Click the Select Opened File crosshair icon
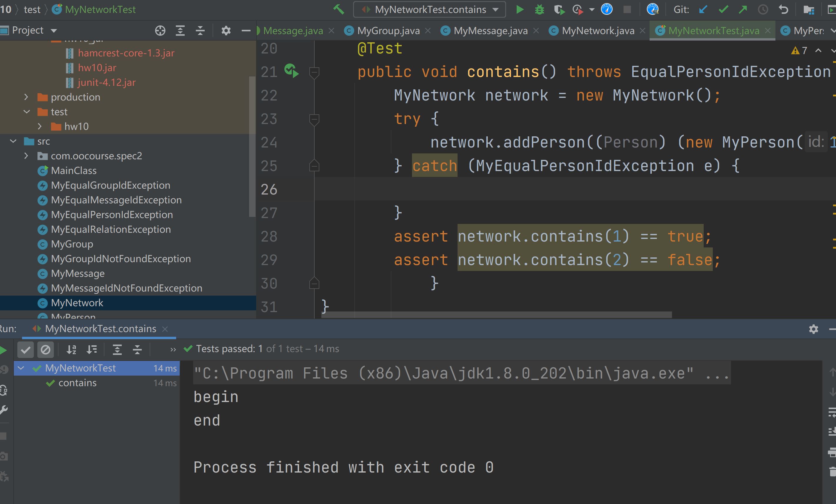The width and height of the screenshot is (836, 504). tap(160, 31)
